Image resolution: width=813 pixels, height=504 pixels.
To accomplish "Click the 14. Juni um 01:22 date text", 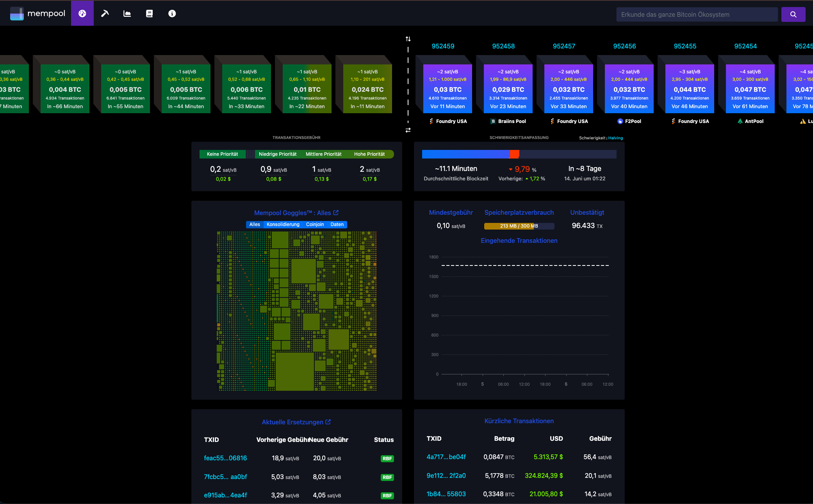I will tap(585, 178).
